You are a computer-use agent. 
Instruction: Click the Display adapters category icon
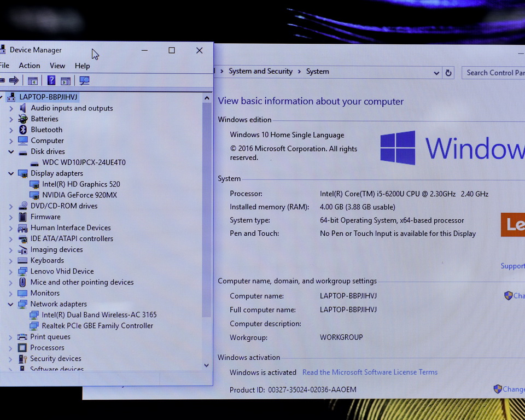[23, 173]
